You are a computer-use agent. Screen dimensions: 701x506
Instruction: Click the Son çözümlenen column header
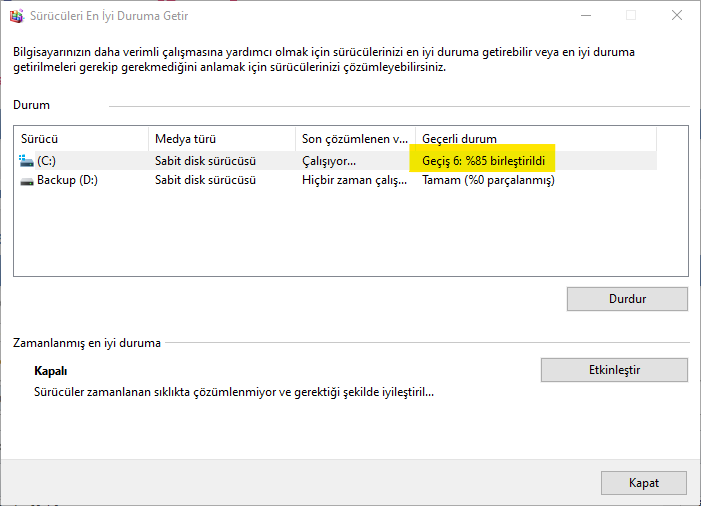[x=355, y=139]
